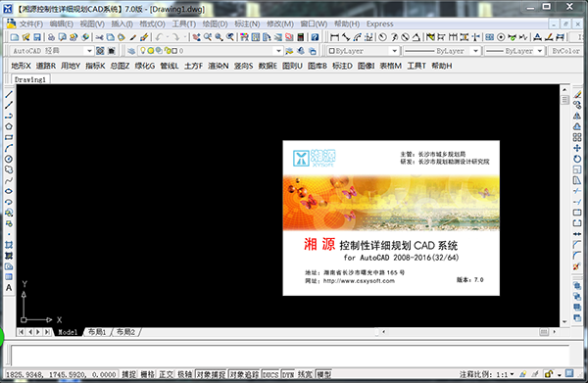Toggle 极轴 polar tracking in status bar
This screenshot has height=383, width=588.
click(184, 374)
